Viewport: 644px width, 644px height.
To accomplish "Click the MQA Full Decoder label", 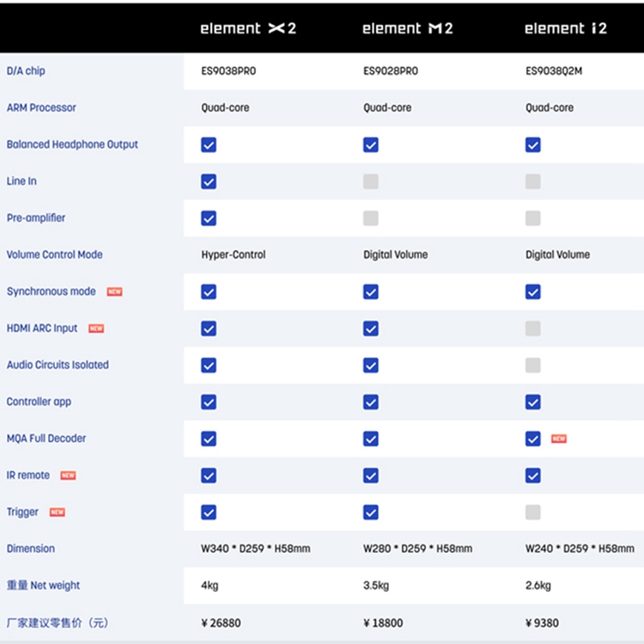I will tap(46, 438).
